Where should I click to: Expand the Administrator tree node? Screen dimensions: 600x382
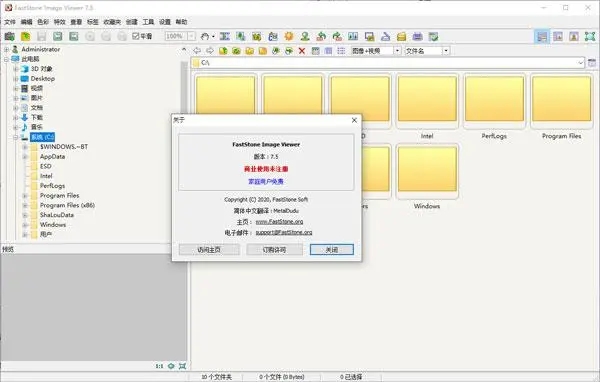pos(6,49)
